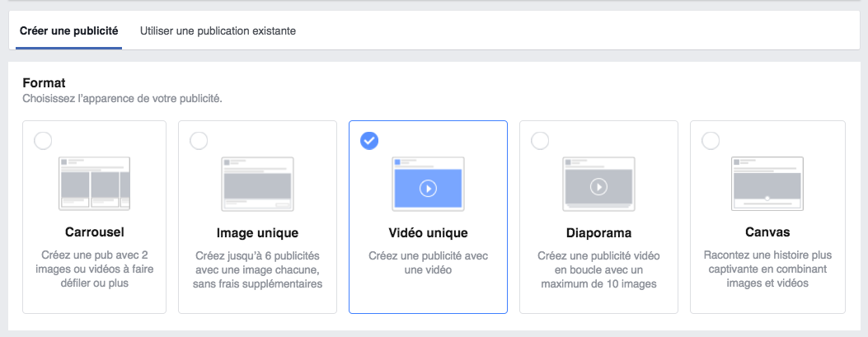Click the play symbol in the Diaporama thumbnail
The width and height of the screenshot is (868, 337).
coord(598,187)
